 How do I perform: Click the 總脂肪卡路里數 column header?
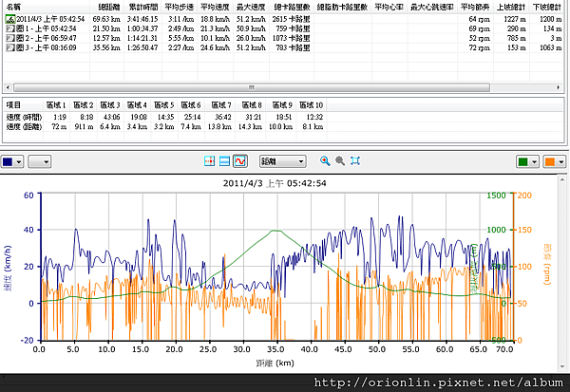point(342,7)
